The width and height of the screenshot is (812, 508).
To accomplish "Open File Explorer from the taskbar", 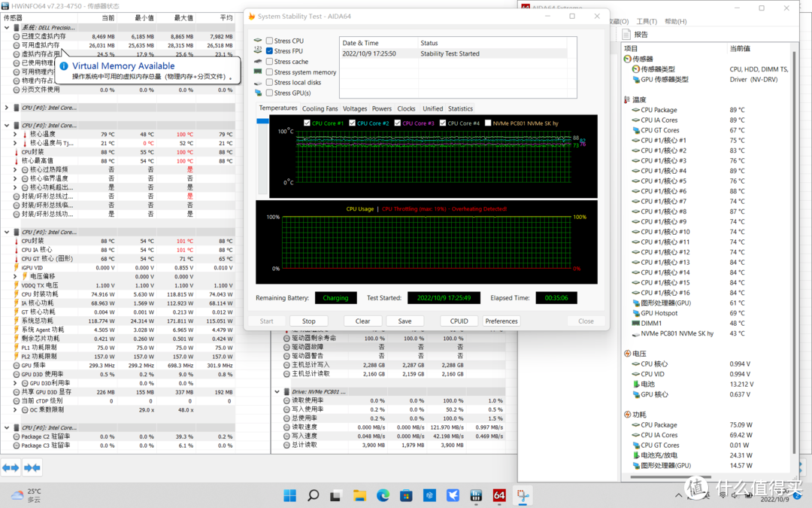I will click(359, 495).
